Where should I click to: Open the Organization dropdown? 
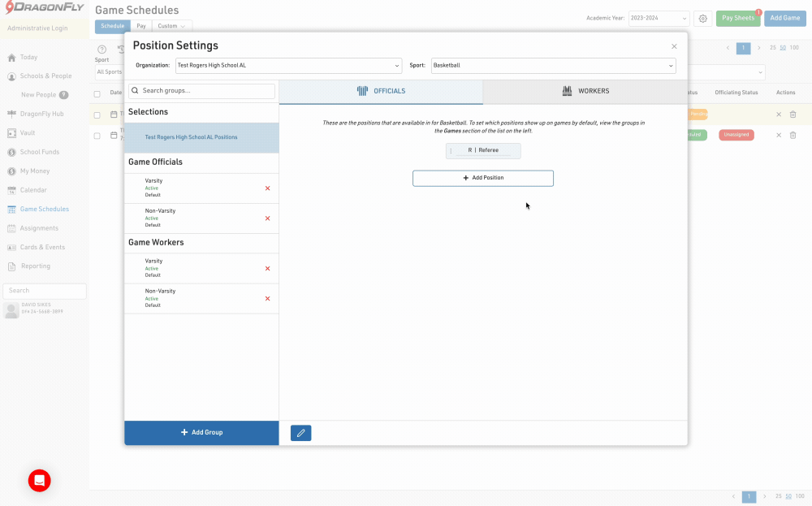288,65
